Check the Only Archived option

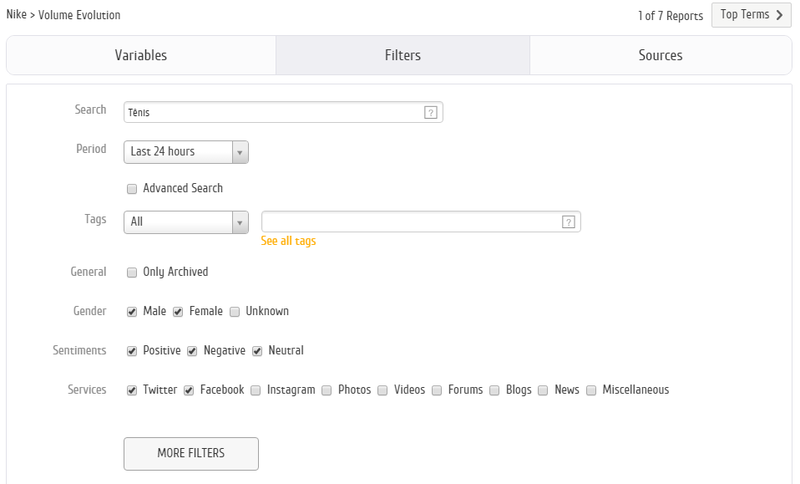(x=132, y=272)
